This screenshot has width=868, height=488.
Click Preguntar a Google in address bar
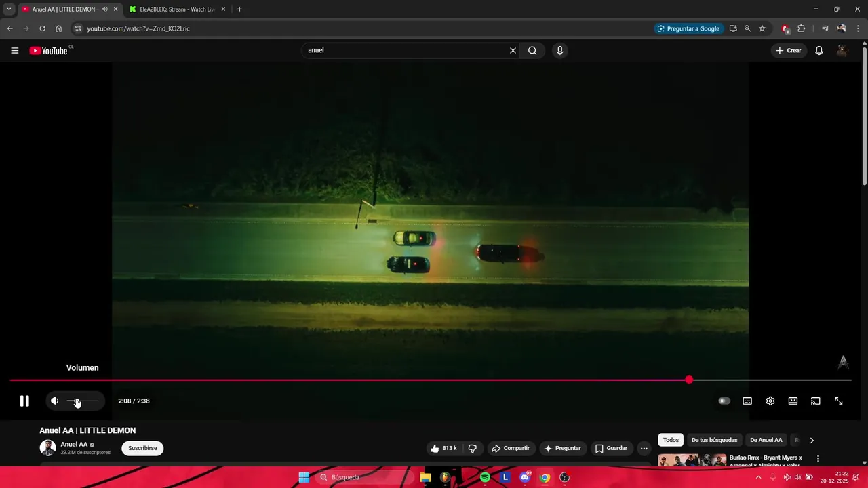coord(688,28)
